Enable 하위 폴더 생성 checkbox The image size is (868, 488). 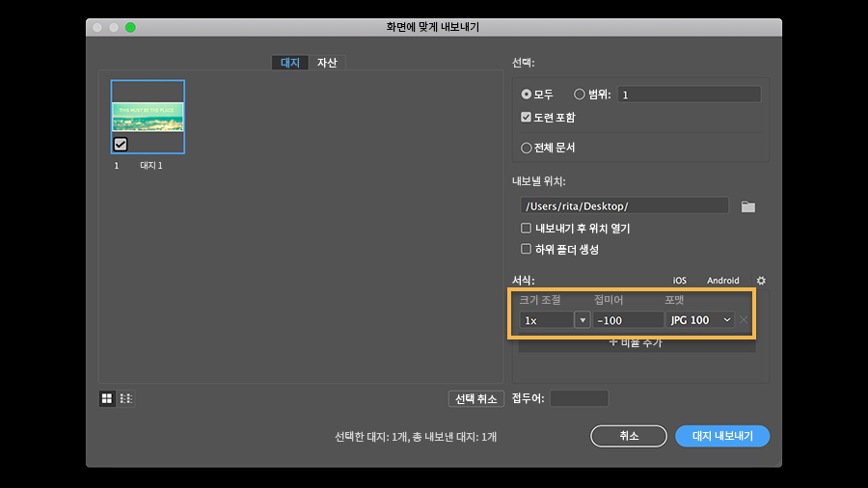[526, 249]
